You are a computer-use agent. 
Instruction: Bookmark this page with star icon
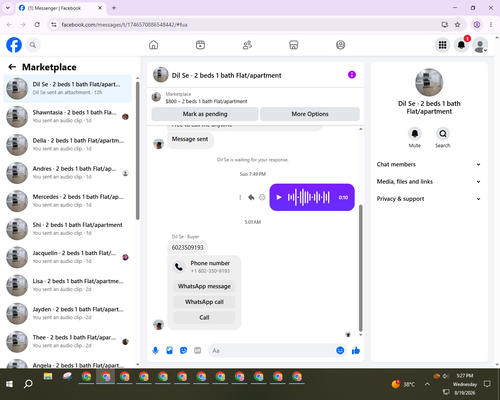[x=457, y=25]
